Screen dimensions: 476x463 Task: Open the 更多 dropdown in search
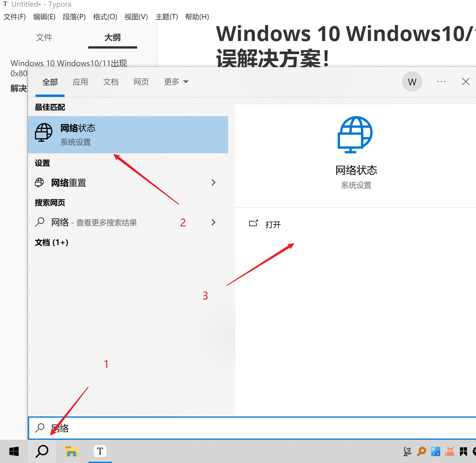[x=176, y=82]
